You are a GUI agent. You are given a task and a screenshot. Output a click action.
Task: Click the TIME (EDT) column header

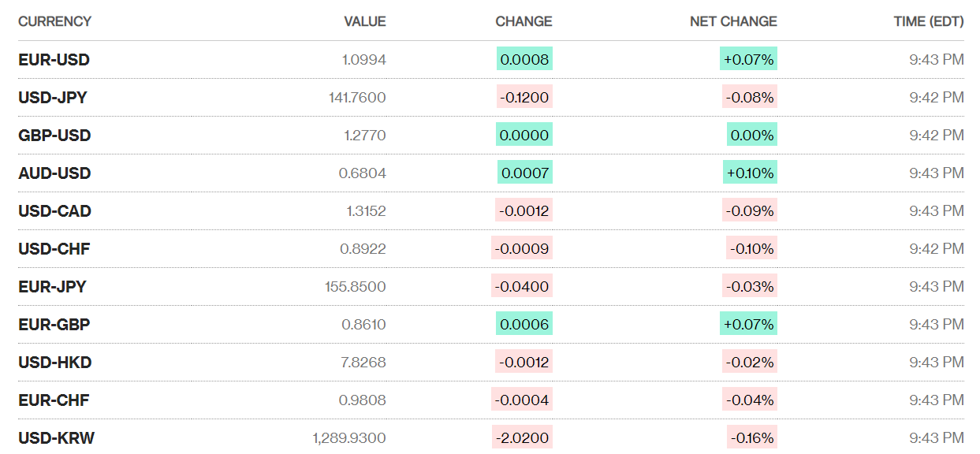point(928,21)
